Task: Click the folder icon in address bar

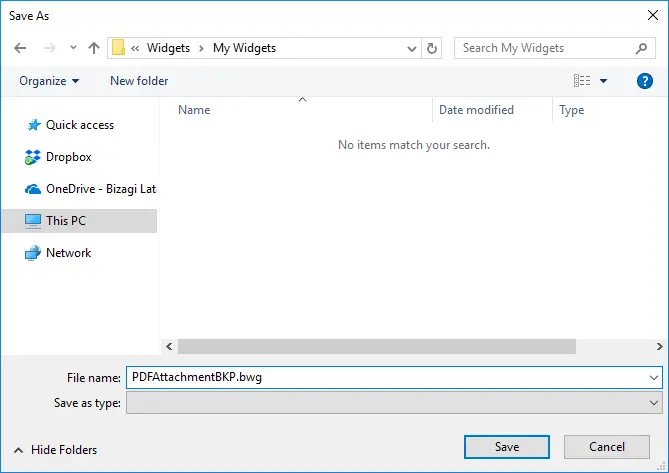Action: tap(118, 48)
